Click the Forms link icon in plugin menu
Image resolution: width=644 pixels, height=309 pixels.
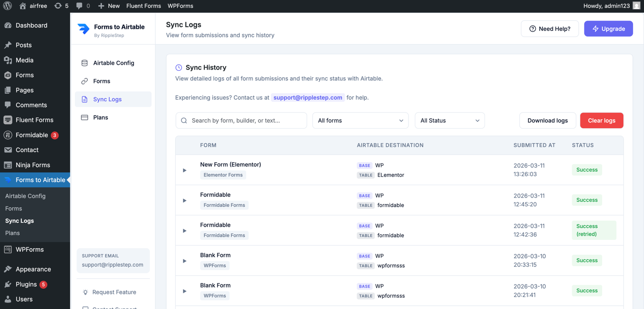pyautogui.click(x=85, y=81)
